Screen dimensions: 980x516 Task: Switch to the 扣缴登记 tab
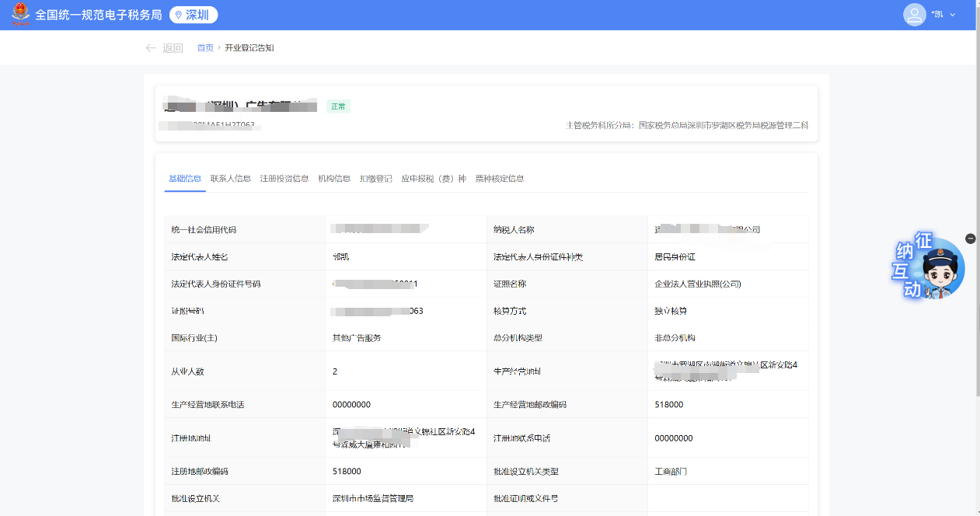point(376,179)
